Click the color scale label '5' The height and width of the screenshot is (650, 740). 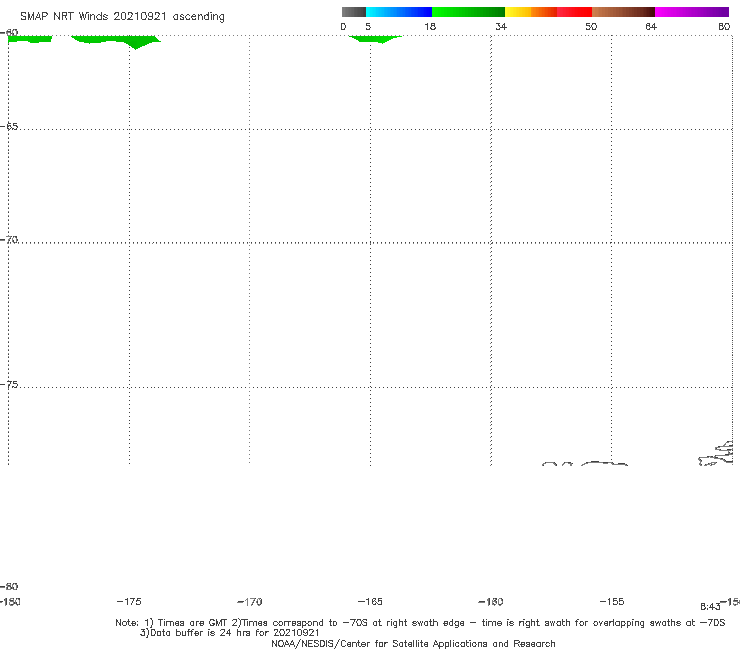(368, 26)
